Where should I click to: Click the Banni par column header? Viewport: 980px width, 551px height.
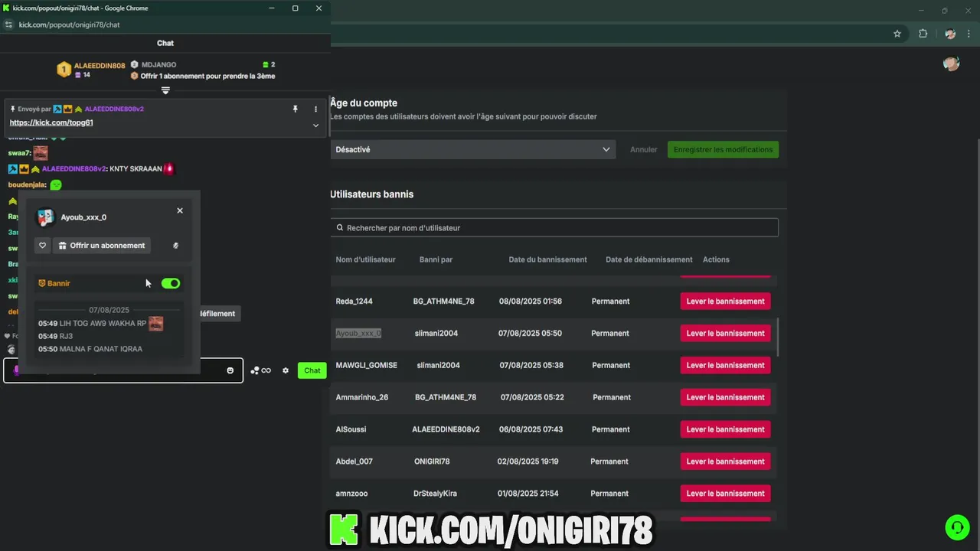tap(436, 259)
